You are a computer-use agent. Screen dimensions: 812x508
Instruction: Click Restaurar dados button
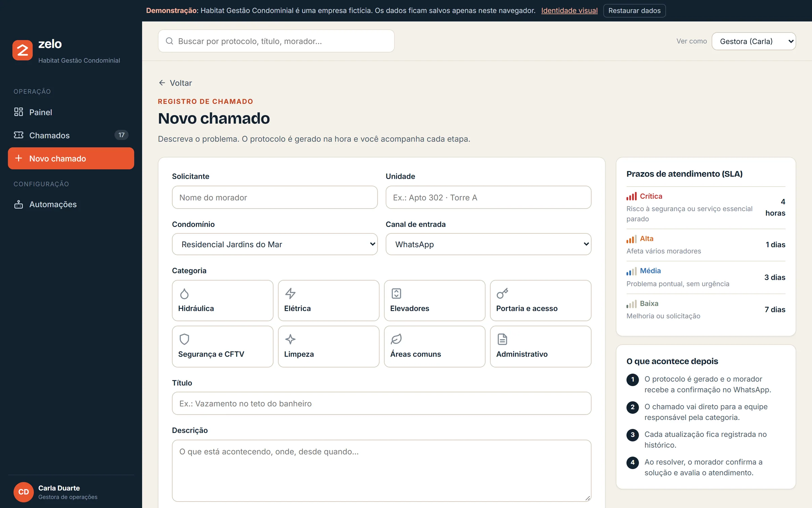point(634,10)
